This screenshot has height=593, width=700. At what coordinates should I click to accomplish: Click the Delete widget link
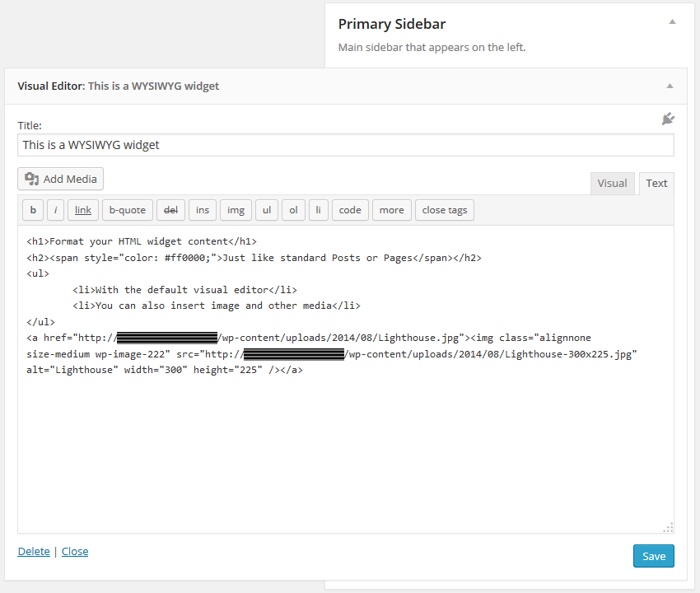coord(34,552)
